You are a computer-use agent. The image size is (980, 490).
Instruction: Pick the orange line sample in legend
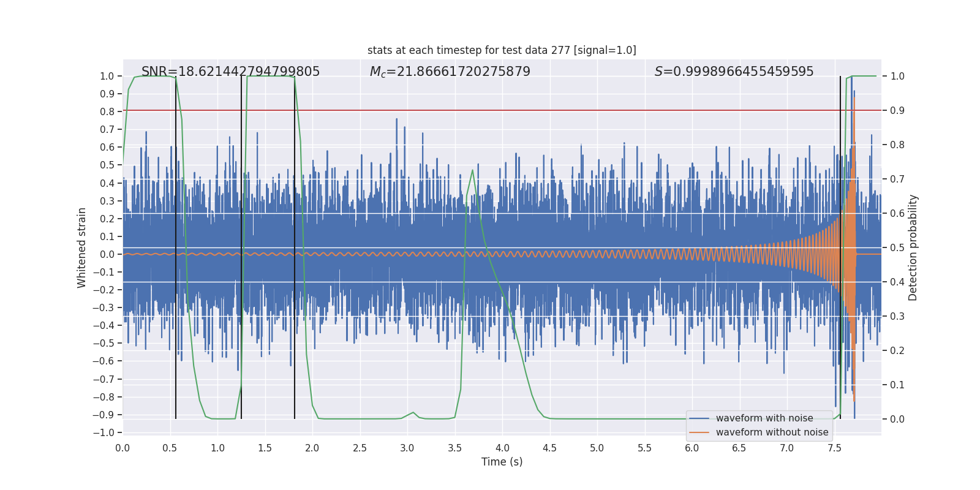pyautogui.click(x=699, y=432)
